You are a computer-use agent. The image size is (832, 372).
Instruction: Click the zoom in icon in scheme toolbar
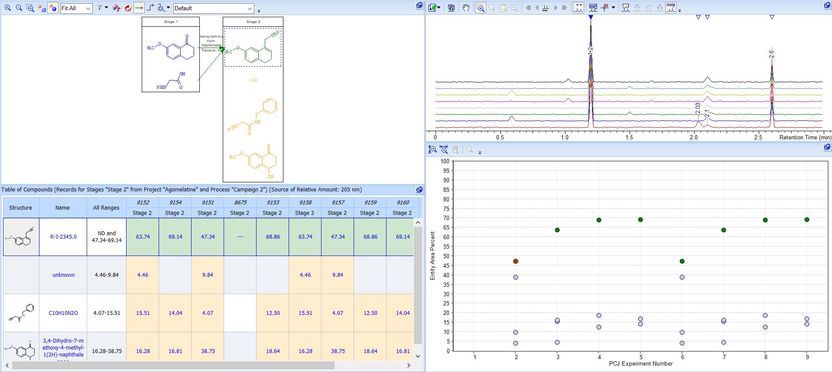coord(7,8)
